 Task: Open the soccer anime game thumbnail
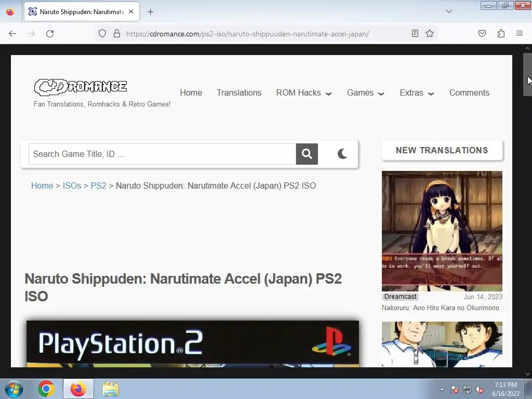coord(442,344)
